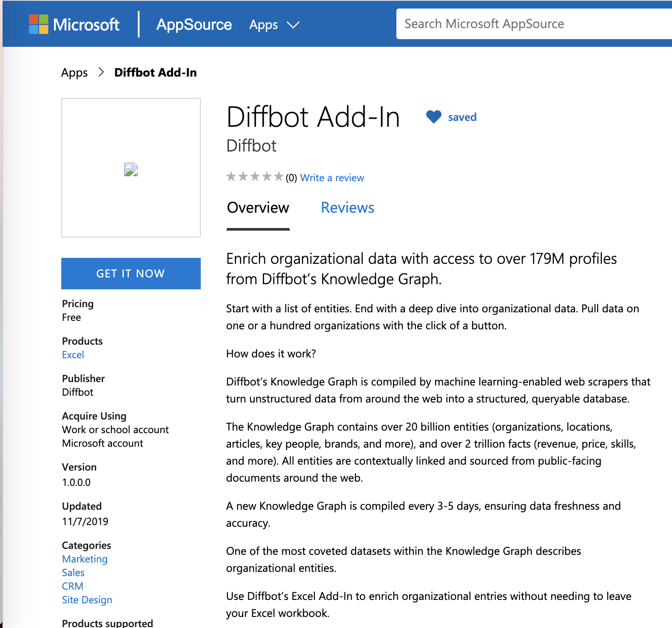
Task: Open the Site Design category link
Action: click(87, 600)
